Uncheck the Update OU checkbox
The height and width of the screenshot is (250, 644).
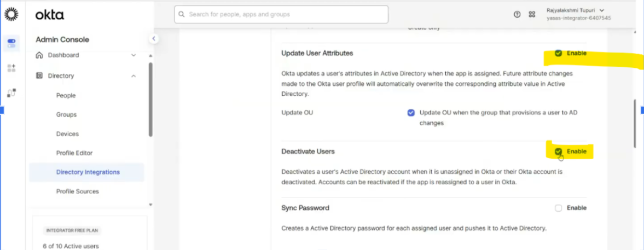[x=411, y=113]
